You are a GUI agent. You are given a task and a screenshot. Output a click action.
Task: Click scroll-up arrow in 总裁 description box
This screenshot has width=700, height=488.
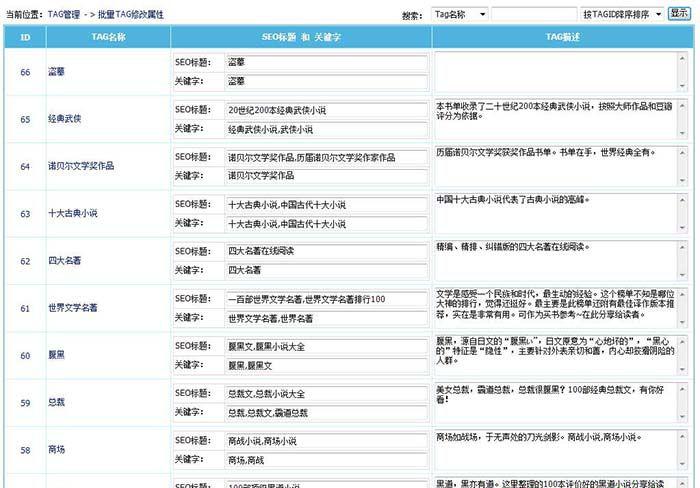[x=682, y=389]
